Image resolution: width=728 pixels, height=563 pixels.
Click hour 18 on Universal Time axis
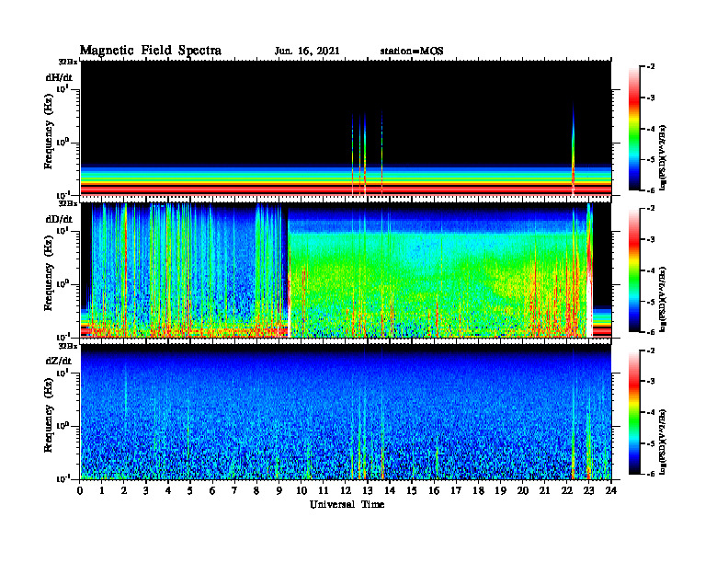pyautogui.click(x=478, y=491)
